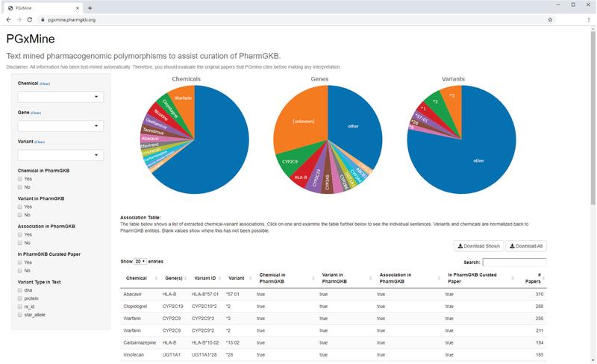This screenshot has height=364, width=597.
Task: Click the Download All button
Action: click(x=526, y=245)
